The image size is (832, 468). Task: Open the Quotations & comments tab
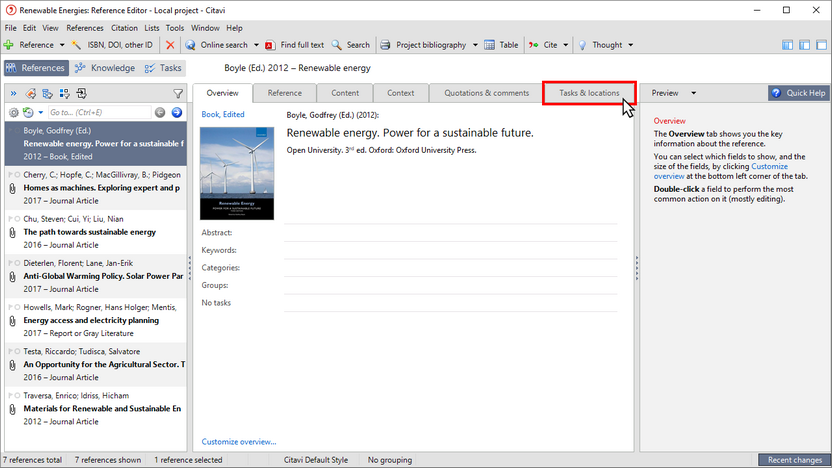[487, 93]
